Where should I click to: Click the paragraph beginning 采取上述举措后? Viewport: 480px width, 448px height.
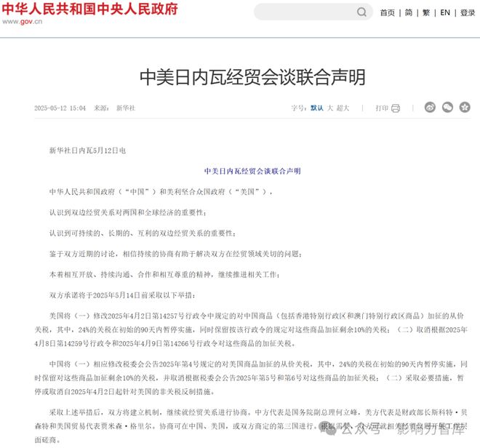click(x=251, y=426)
